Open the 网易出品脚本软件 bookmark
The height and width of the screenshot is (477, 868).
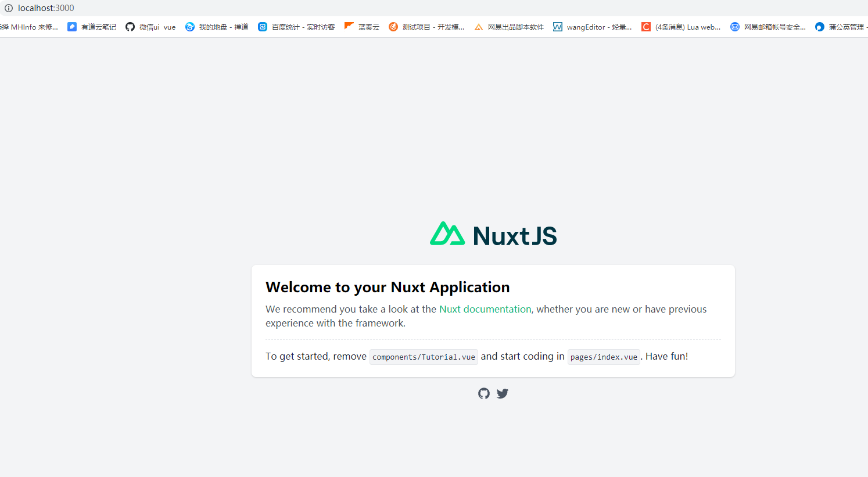click(509, 27)
